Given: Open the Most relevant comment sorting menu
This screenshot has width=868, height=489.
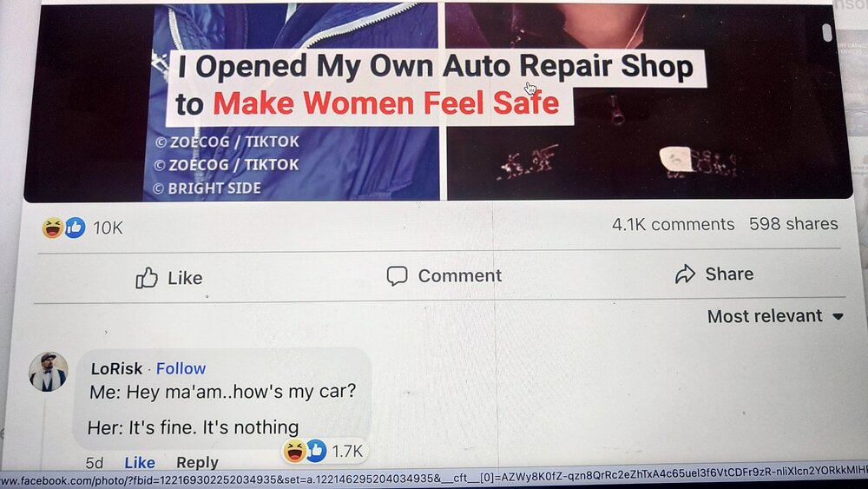Looking at the screenshot, I should point(775,316).
